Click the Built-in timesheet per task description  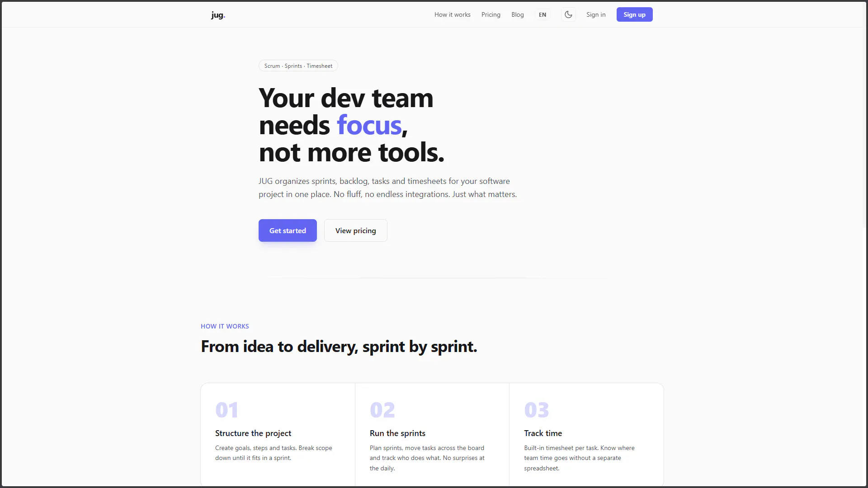coord(579,458)
